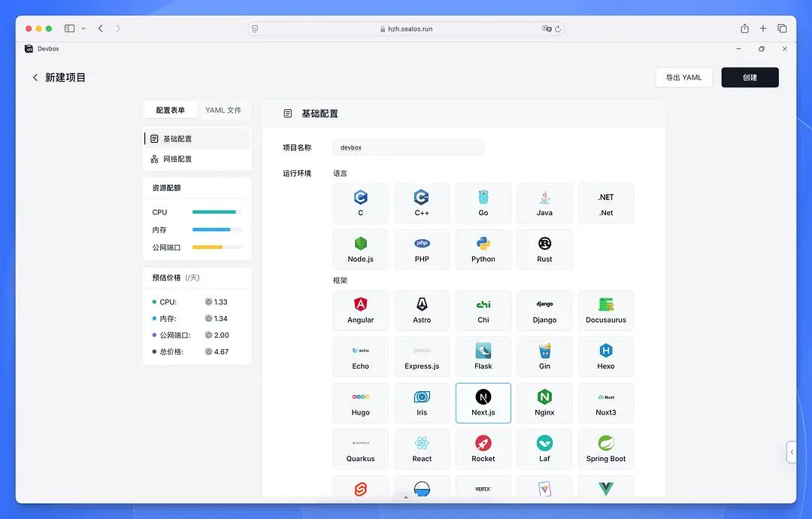Choose the Nginx framework card

tap(544, 403)
